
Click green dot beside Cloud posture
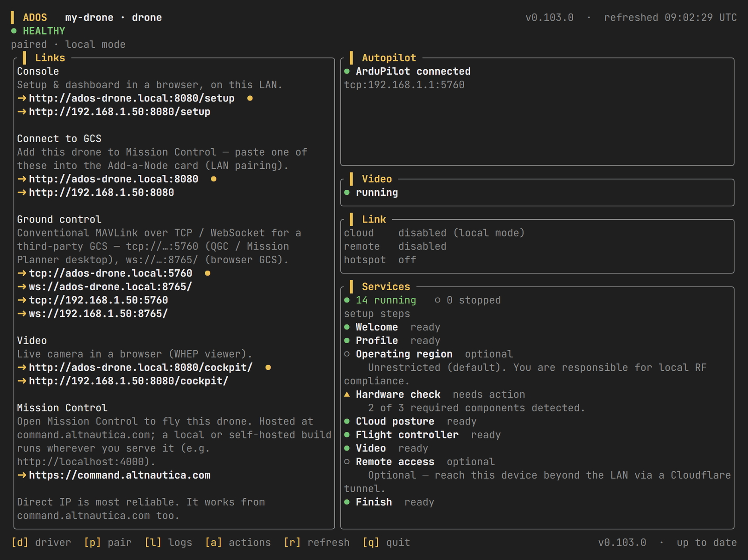pyautogui.click(x=347, y=421)
